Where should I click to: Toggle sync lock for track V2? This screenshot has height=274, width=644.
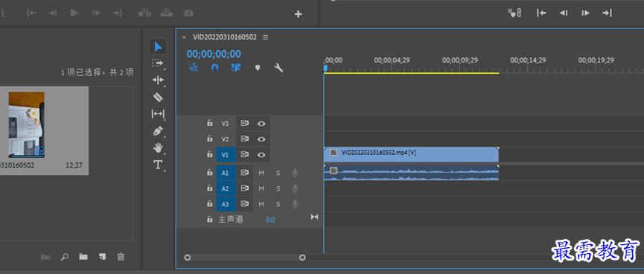click(245, 138)
